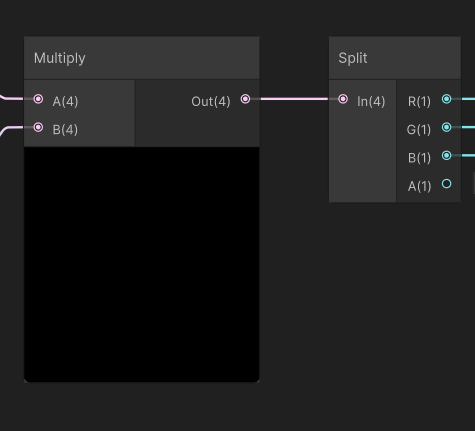Viewport: 475px width, 431px height.
Task: Click the B(1) output port on Split
Action: 447,156
